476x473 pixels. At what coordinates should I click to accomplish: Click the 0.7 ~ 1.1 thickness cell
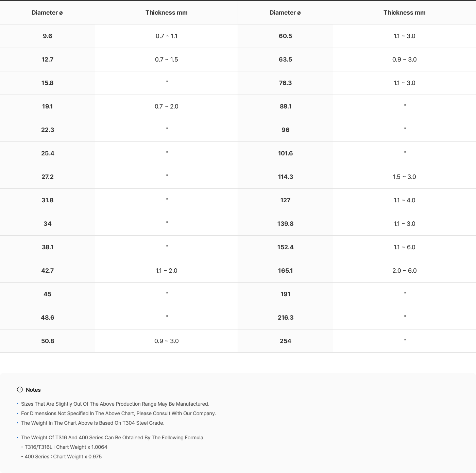[166, 36]
